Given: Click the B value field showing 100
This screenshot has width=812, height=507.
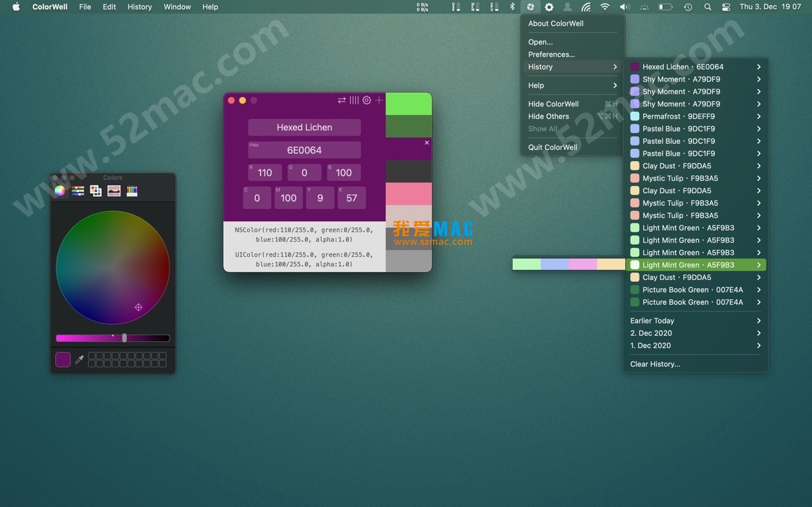Looking at the screenshot, I should [344, 172].
